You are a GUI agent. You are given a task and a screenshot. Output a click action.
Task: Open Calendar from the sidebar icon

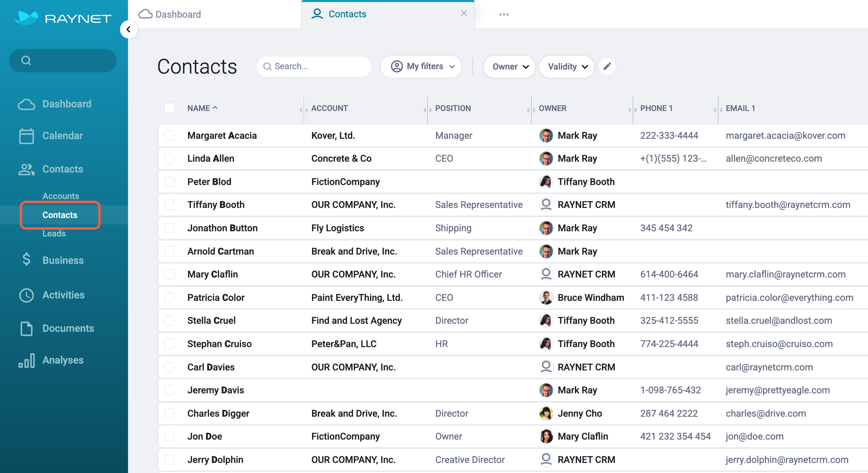[x=27, y=136]
